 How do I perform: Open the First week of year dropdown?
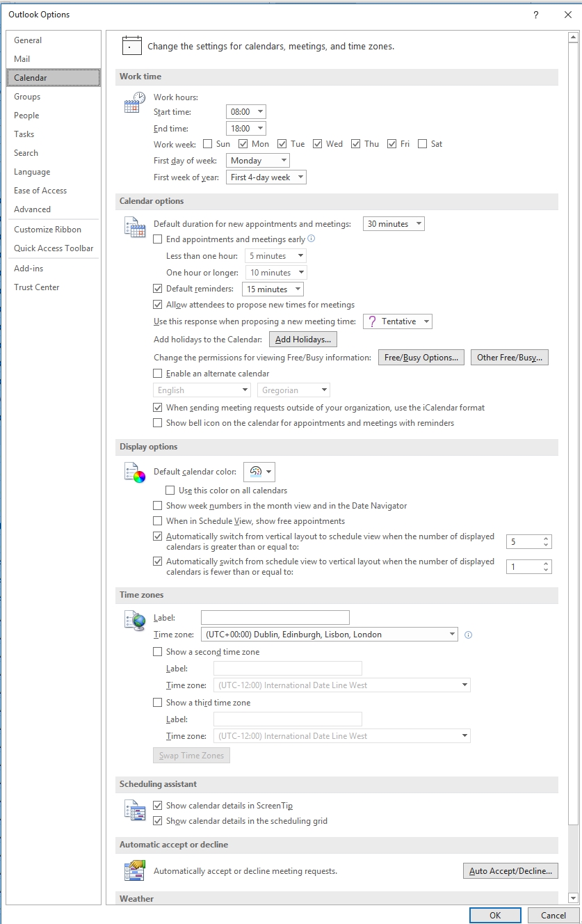(266, 177)
